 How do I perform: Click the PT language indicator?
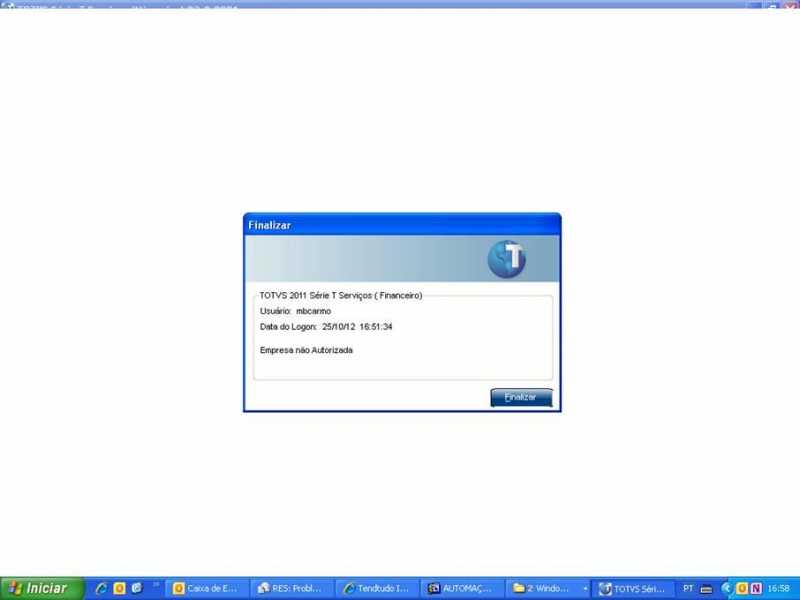tap(688, 589)
